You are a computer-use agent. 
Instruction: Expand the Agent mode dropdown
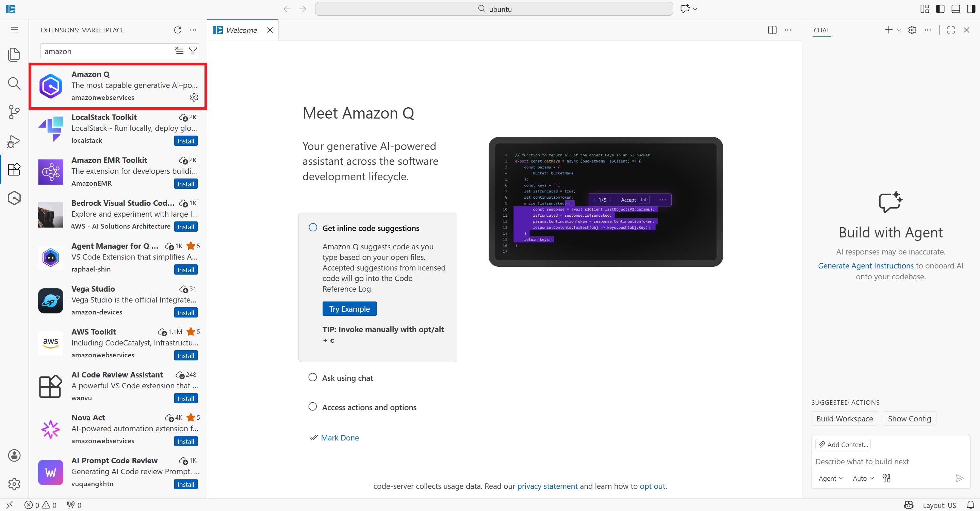[x=831, y=478]
